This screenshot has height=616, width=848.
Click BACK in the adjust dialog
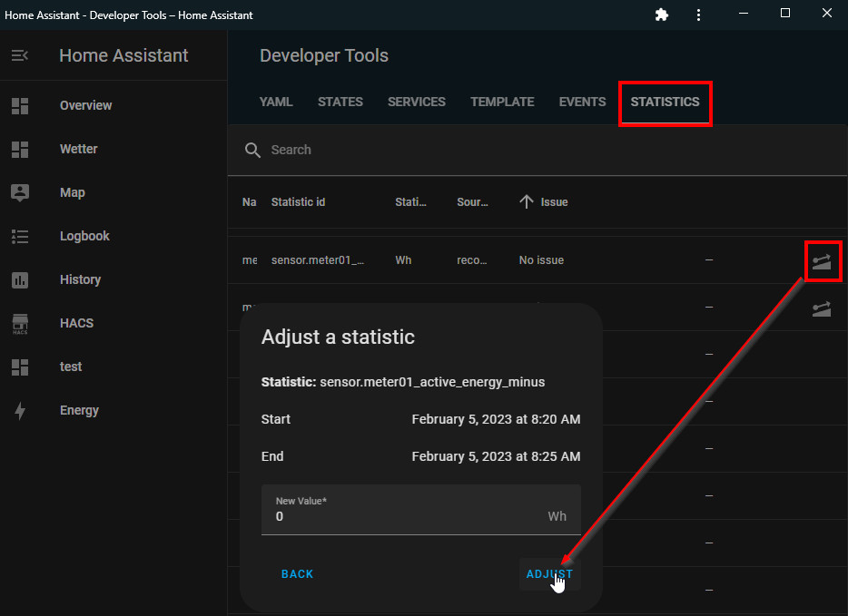(297, 573)
